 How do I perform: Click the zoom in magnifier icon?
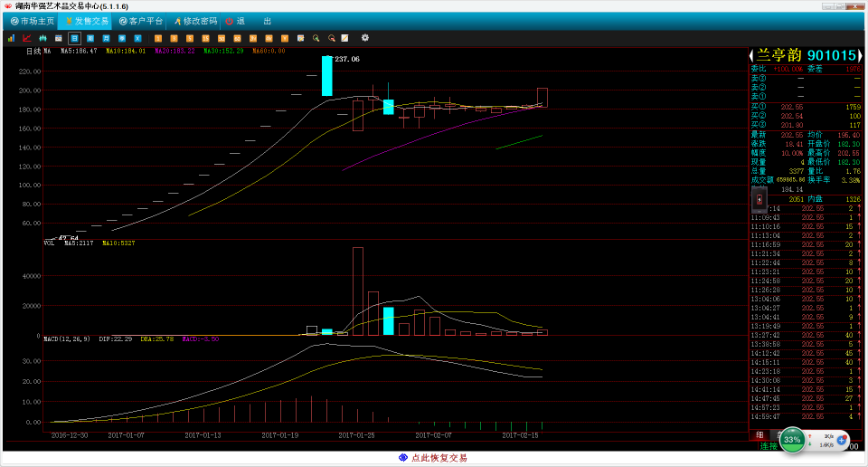pyautogui.click(x=316, y=38)
